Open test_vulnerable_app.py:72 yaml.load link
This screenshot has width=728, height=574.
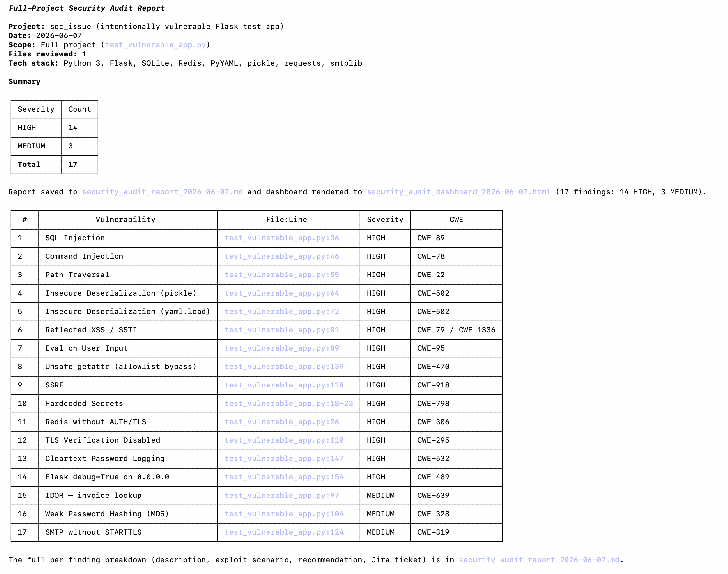click(282, 312)
